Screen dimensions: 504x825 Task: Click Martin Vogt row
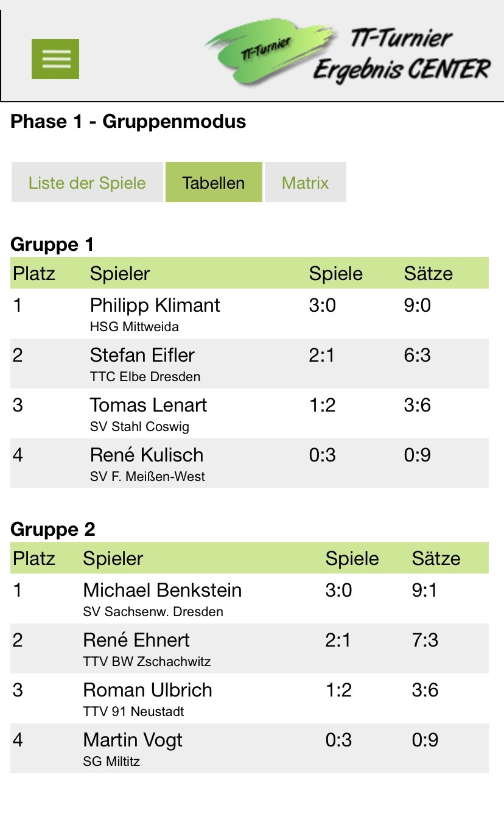[250, 748]
